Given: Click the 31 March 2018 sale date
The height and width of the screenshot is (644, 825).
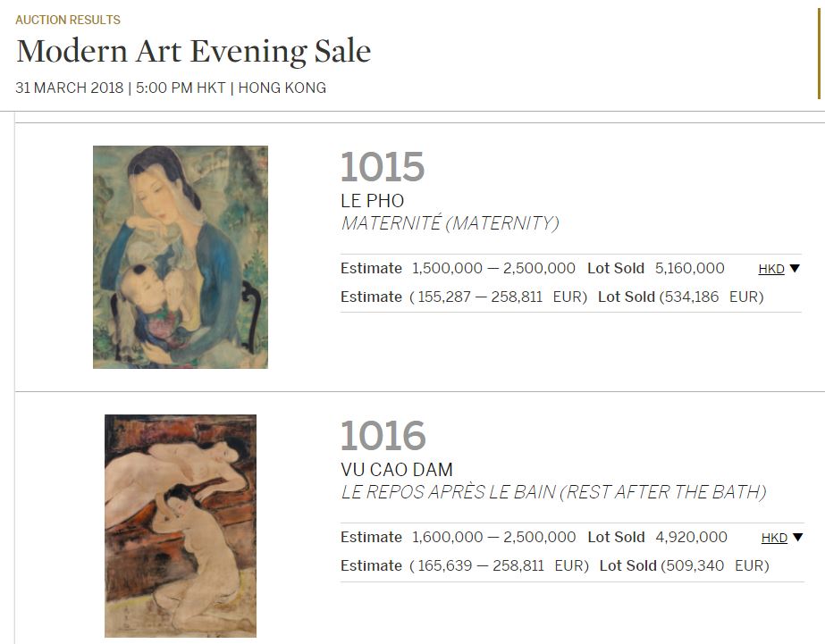Looking at the screenshot, I should tap(71, 88).
